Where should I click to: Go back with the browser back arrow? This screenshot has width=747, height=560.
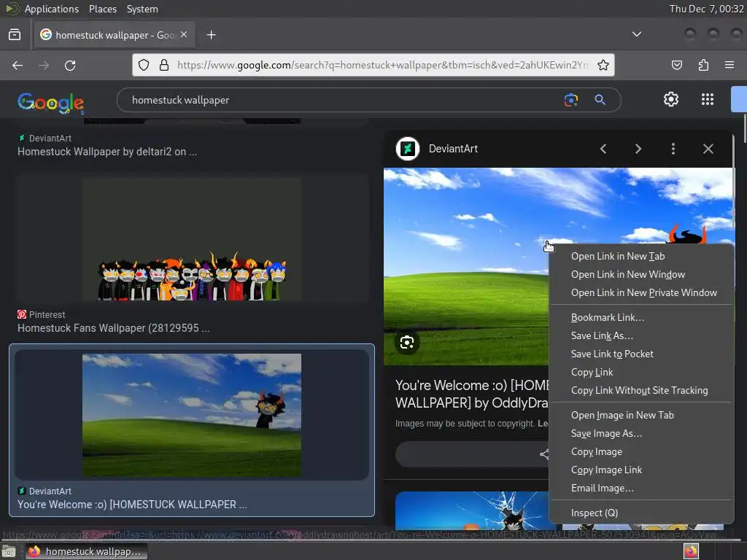(18, 65)
